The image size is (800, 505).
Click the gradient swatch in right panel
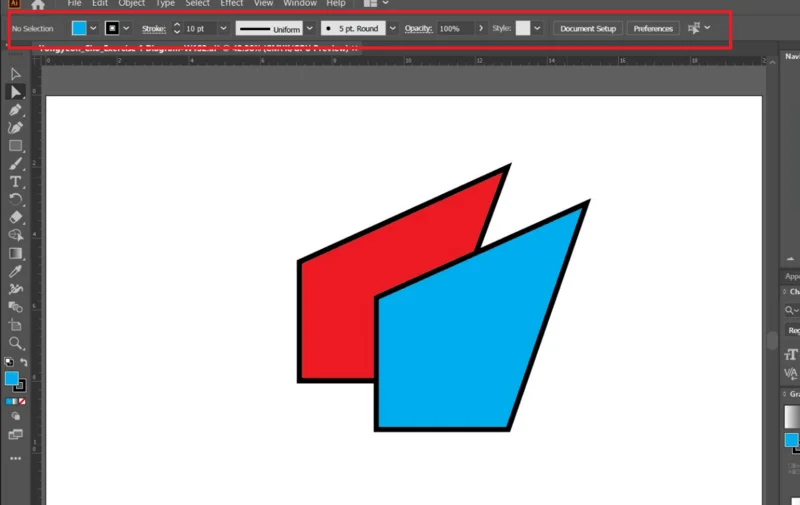[x=792, y=416]
